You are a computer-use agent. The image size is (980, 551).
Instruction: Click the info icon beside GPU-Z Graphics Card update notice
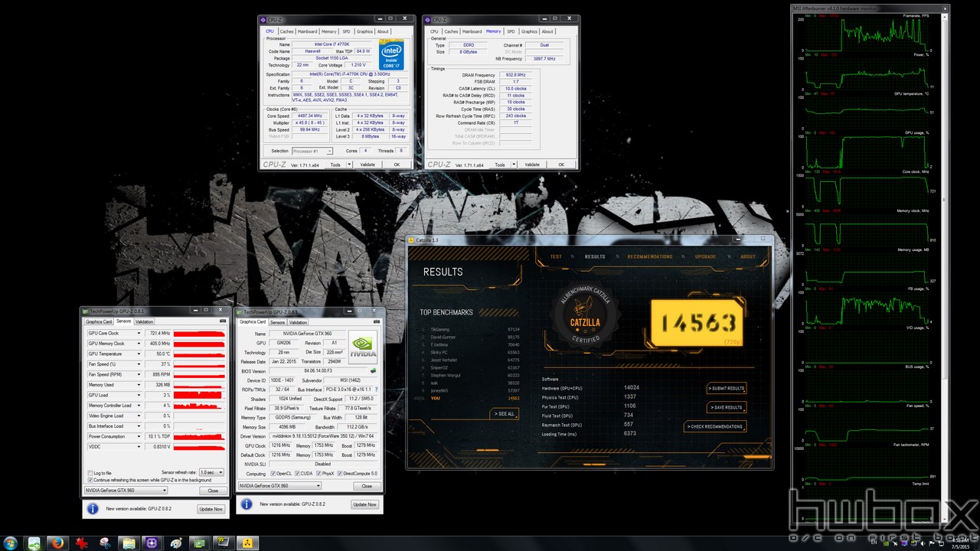[x=247, y=504]
